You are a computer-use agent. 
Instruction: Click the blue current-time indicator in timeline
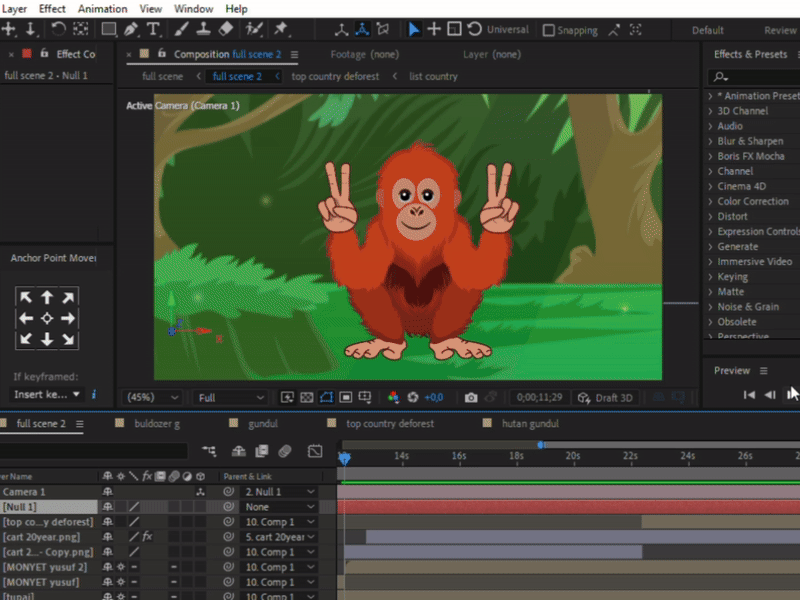pyautogui.click(x=344, y=458)
